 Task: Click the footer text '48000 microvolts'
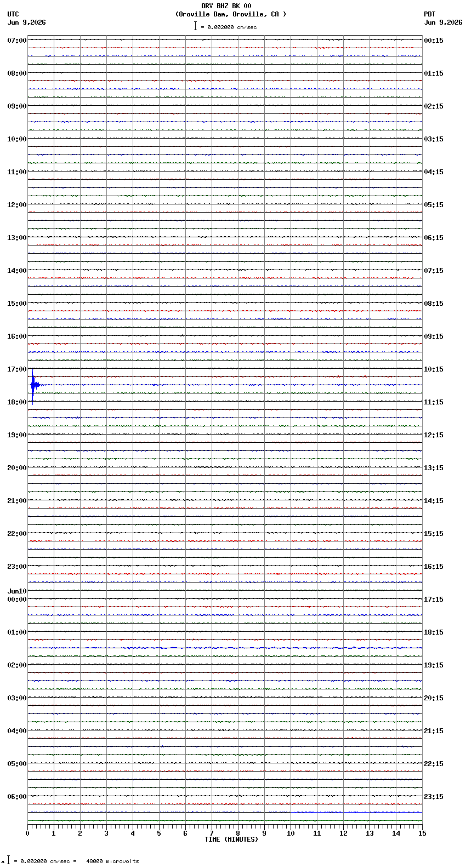click(112, 861)
